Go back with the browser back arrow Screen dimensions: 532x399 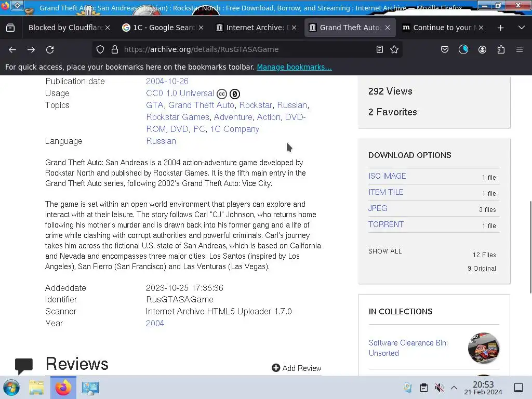point(12,49)
